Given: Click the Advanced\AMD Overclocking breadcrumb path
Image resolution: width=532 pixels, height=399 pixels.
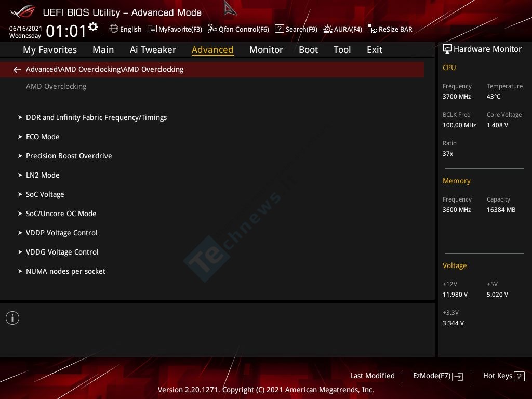Looking at the screenshot, I should point(104,69).
